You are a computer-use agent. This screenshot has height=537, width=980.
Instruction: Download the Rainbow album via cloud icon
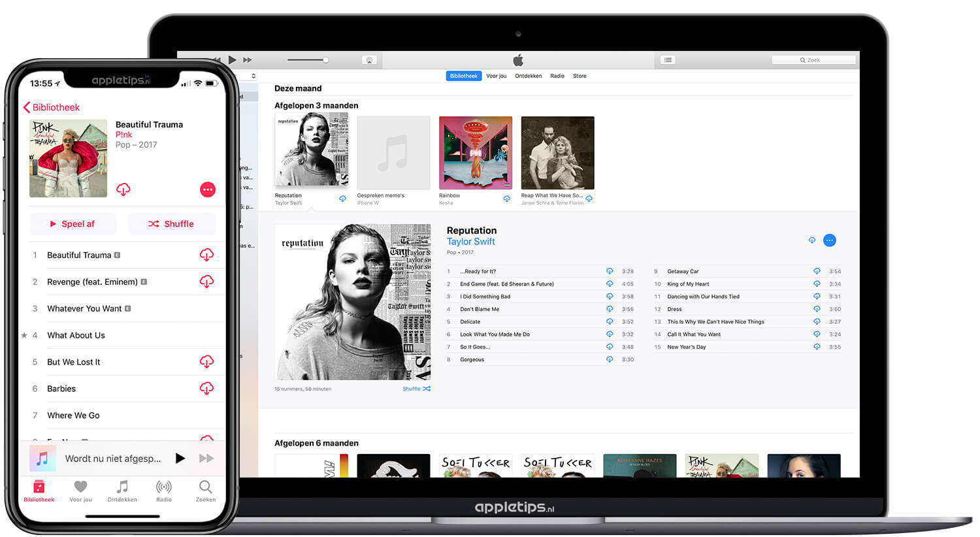[506, 199]
